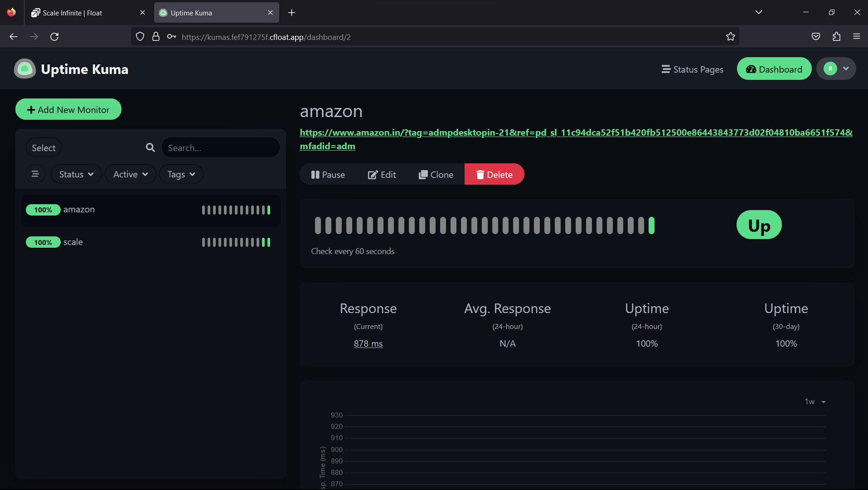Expand the Active filter dropdown

(x=131, y=174)
